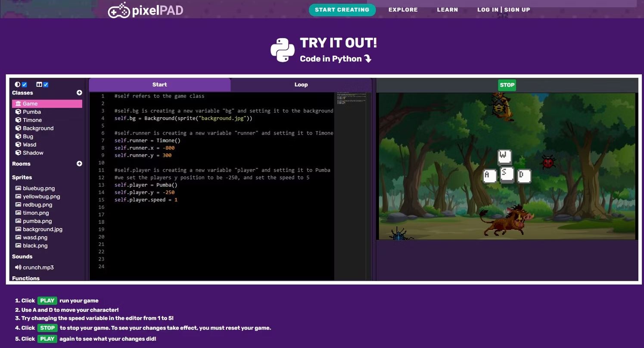644x348 pixels.
Task: Select the timon.png sprite name
Action: click(x=36, y=213)
